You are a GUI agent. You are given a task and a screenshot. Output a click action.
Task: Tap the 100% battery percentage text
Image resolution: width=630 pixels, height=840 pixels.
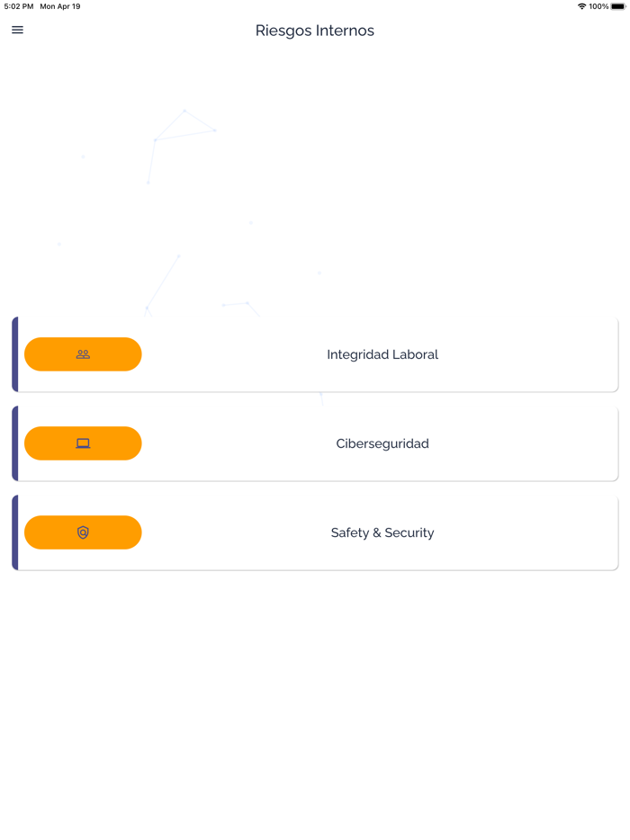coord(598,6)
